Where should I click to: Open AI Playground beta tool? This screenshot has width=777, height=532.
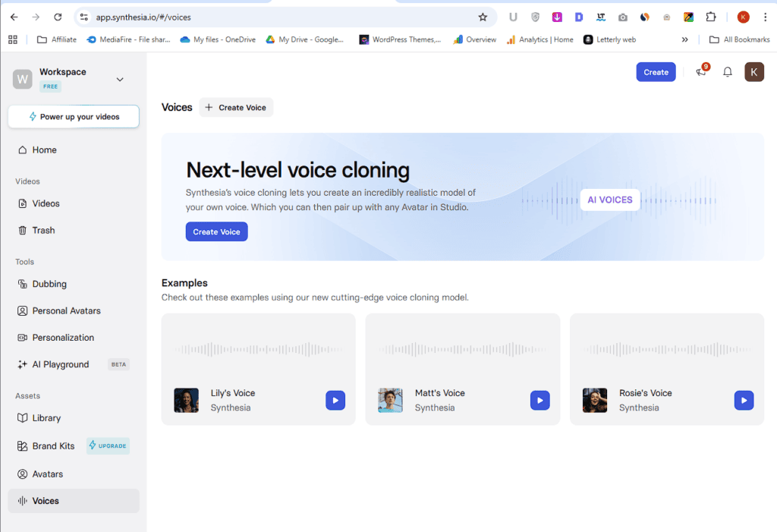tap(74, 364)
